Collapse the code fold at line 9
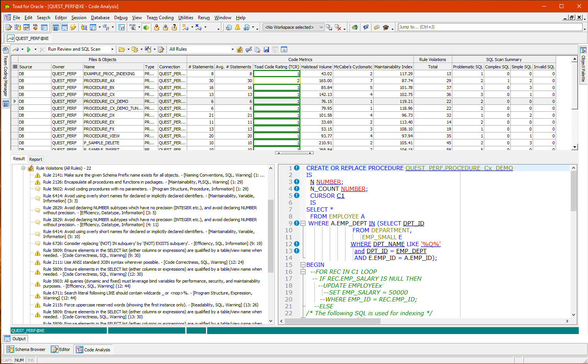 pos(303,223)
